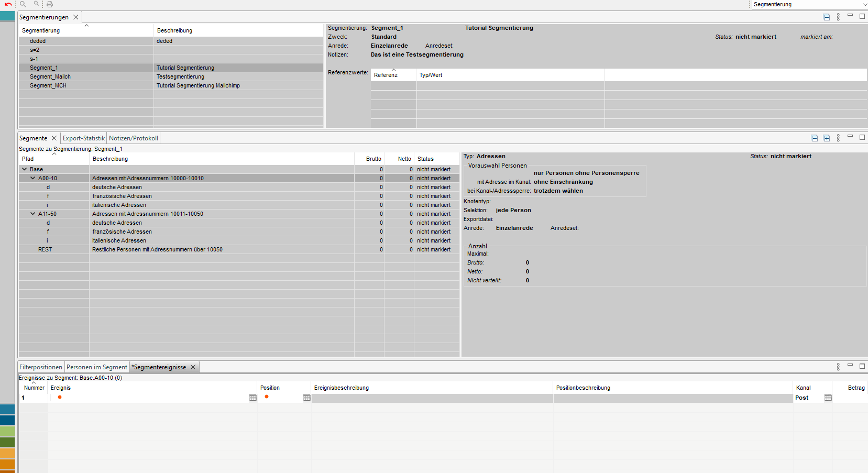Collapse the A00-10 tree node
868x473 pixels.
click(33, 178)
